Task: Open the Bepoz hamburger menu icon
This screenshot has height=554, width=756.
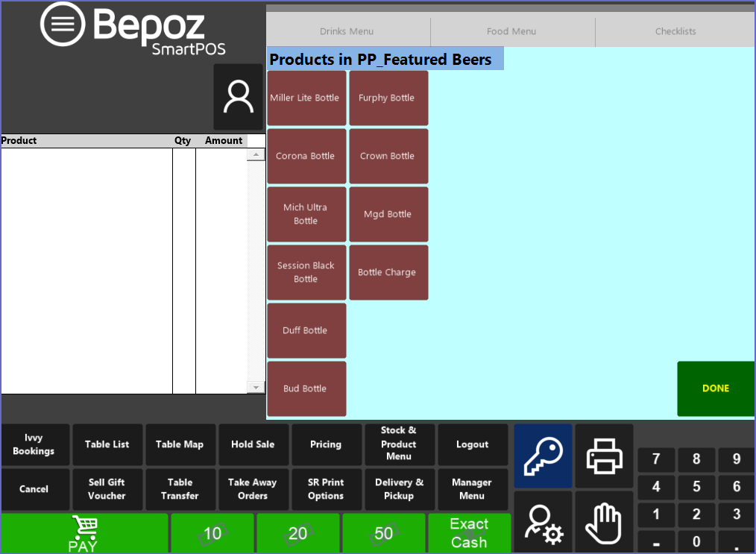Action: 63,25
